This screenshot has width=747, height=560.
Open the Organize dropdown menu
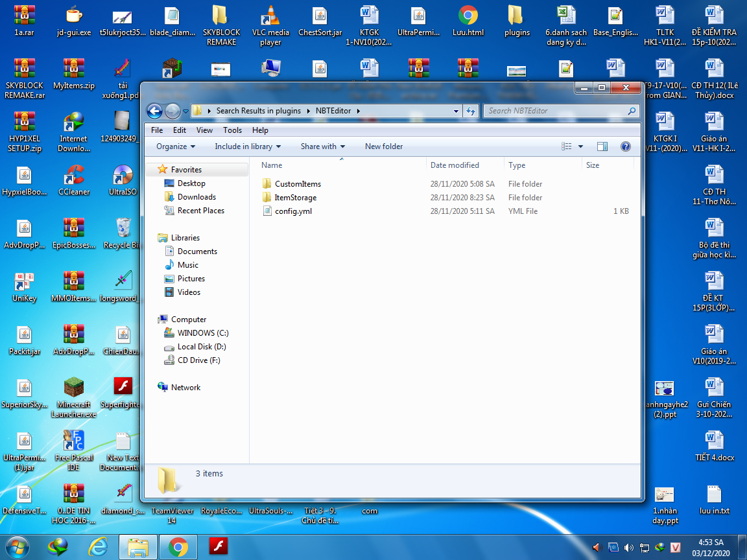[176, 146]
